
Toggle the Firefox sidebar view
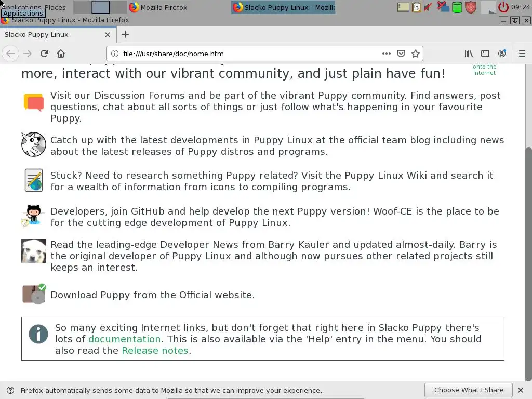pyautogui.click(x=485, y=54)
